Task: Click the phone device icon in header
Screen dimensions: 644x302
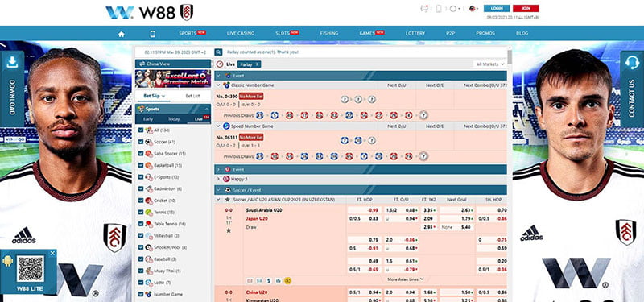Action: point(439,9)
